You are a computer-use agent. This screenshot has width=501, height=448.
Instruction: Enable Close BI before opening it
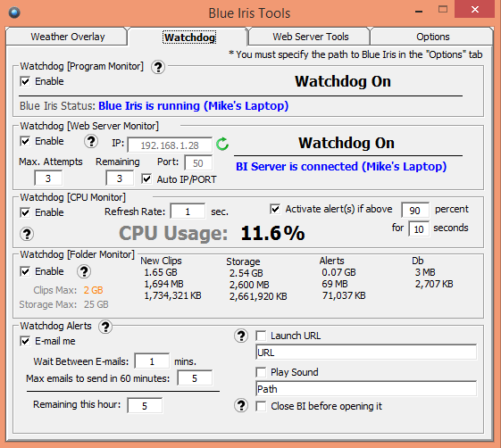(261, 406)
